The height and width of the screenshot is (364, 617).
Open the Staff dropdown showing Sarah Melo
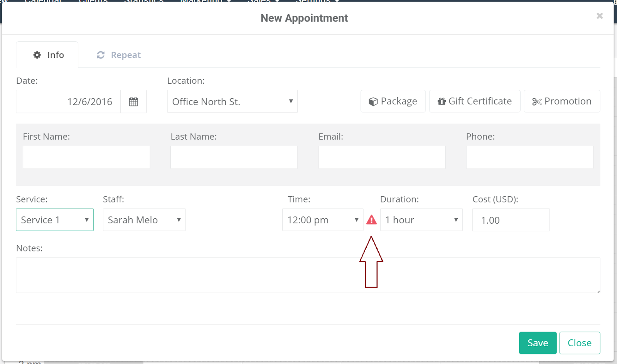click(144, 220)
